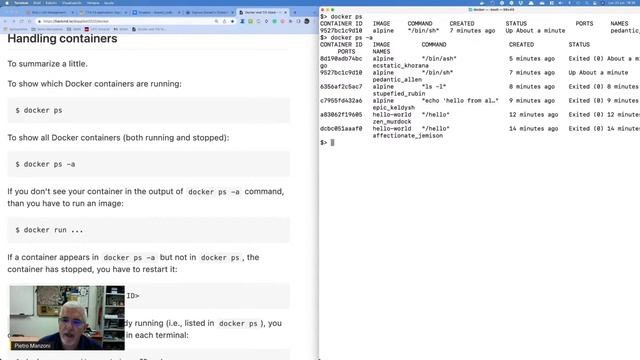The image size is (640, 360).
Task: Click the 'Handling containers' heading
Action: coord(62,38)
